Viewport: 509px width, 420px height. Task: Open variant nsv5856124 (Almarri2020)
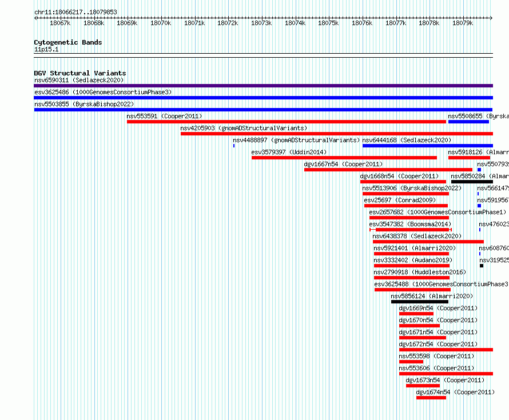coord(432,296)
